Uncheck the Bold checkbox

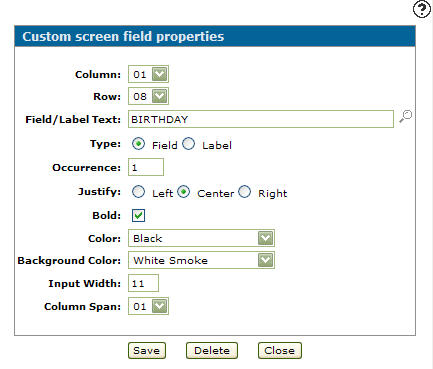pos(138,215)
